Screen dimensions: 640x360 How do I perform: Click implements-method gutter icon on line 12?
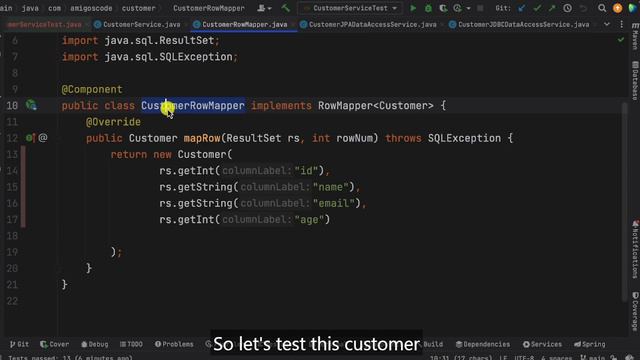click(31, 138)
